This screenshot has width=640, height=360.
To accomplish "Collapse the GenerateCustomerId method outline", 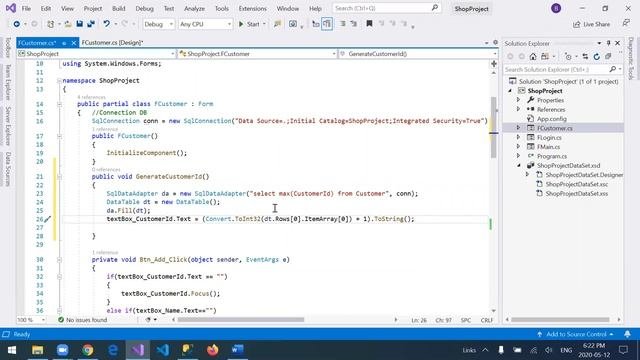I will coord(59,177).
